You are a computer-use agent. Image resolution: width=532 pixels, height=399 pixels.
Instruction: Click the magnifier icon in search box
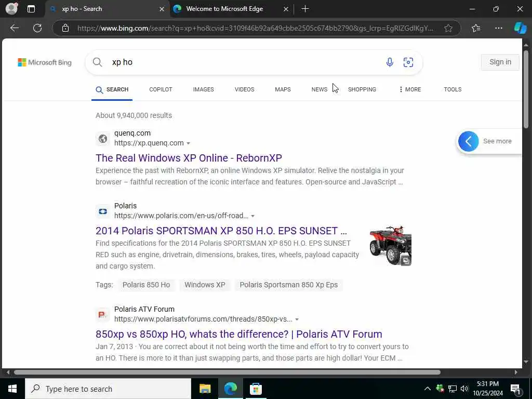97,62
